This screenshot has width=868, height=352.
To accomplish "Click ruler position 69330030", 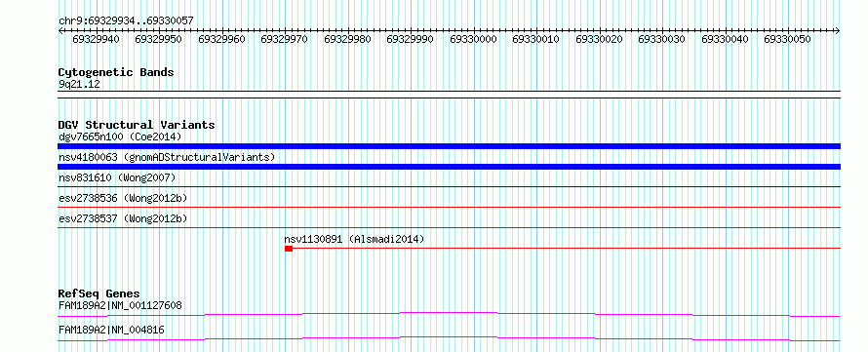I will [661, 39].
